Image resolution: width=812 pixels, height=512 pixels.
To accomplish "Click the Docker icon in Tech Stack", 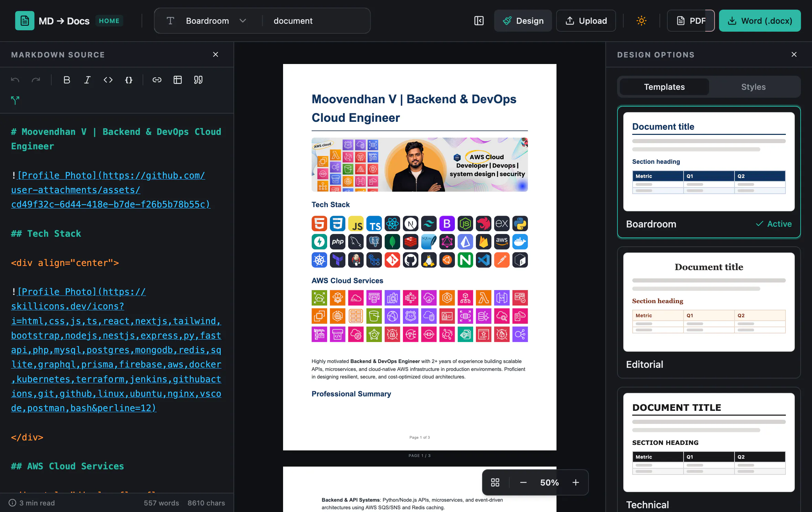I will (520, 242).
